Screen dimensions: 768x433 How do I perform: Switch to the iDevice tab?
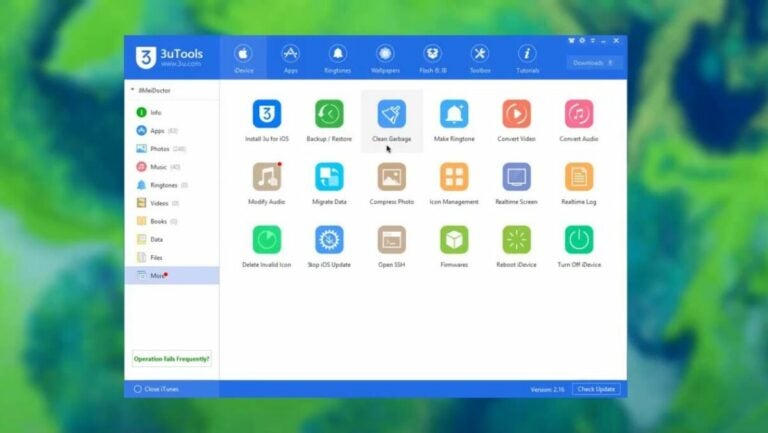point(243,58)
